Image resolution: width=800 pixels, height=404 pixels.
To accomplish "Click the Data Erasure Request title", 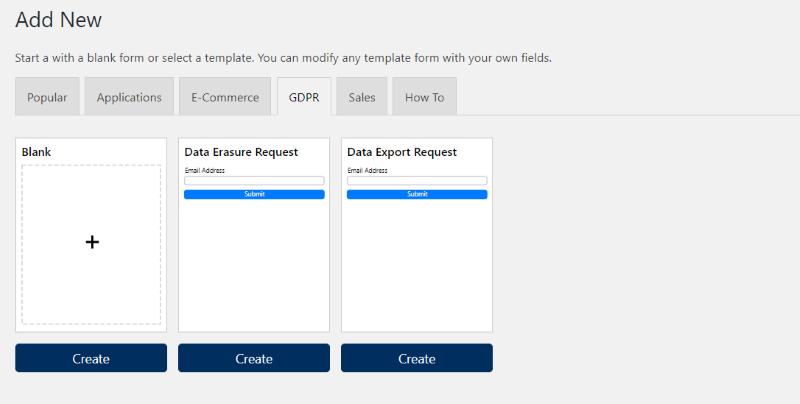I will (241, 152).
